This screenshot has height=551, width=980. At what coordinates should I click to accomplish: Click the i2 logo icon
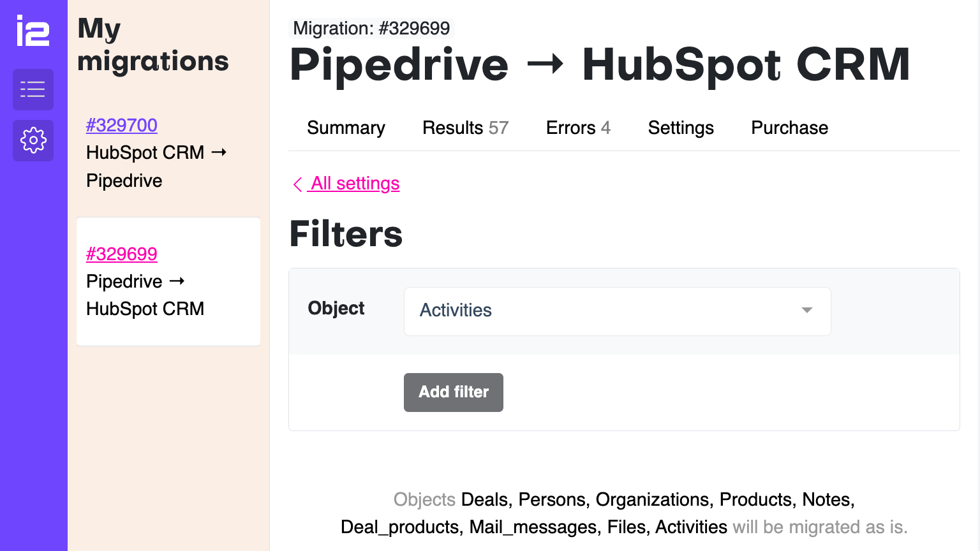(x=33, y=31)
